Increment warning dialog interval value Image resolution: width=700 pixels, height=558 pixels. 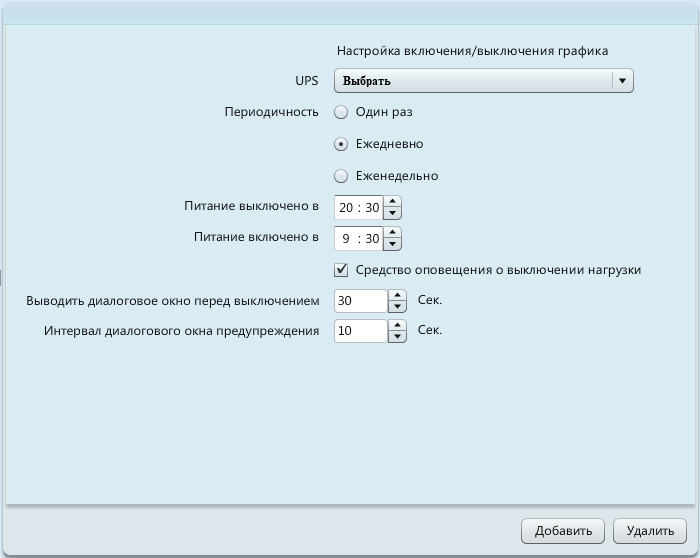tap(397, 325)
